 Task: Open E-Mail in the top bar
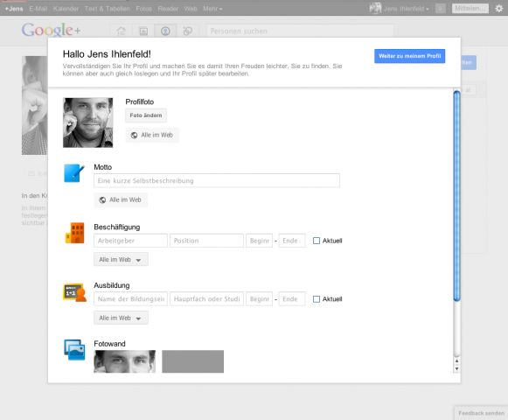[38, 9]
